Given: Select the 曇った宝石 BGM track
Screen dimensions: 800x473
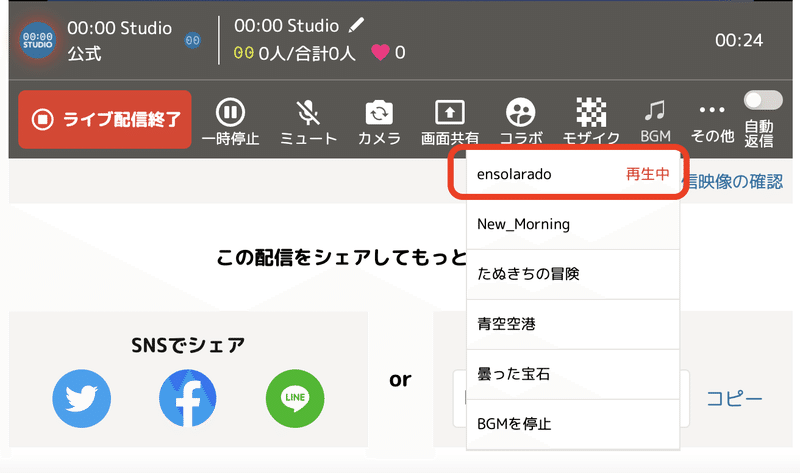Looking at the screenshot, I should 572,374.
